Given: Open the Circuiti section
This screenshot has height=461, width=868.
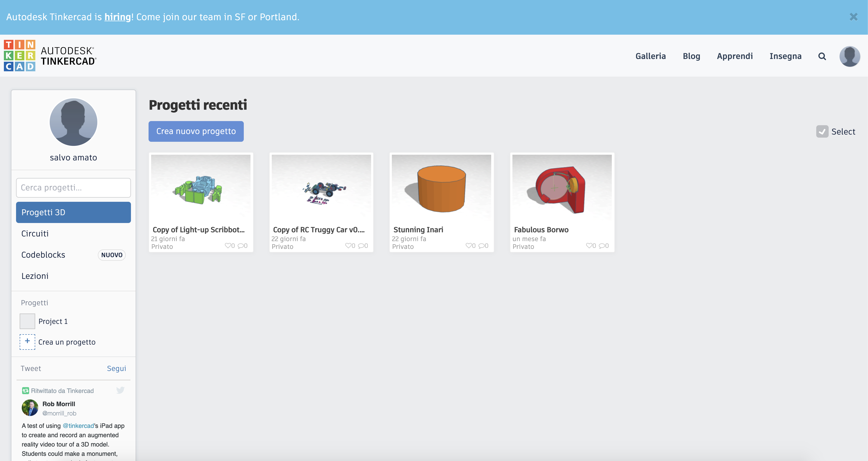Looking at the screenshot, I should pyautogui.click(x=35, y=233).
